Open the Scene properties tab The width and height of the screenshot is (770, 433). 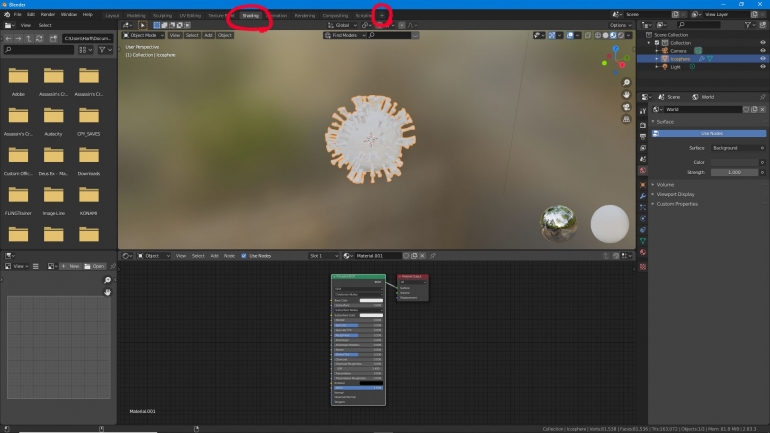click(x=643, y=159)
